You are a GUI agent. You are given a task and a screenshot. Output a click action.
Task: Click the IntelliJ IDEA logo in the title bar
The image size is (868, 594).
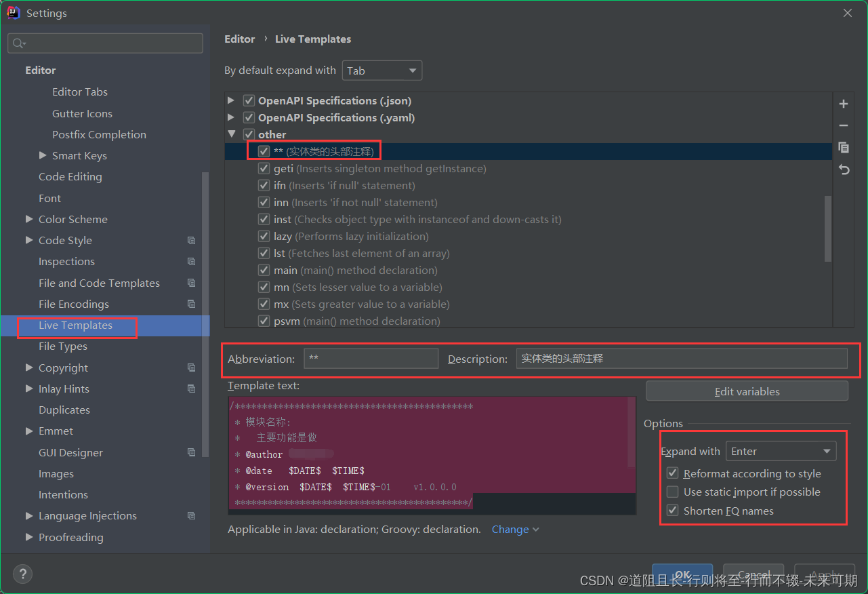click(12, 12)
